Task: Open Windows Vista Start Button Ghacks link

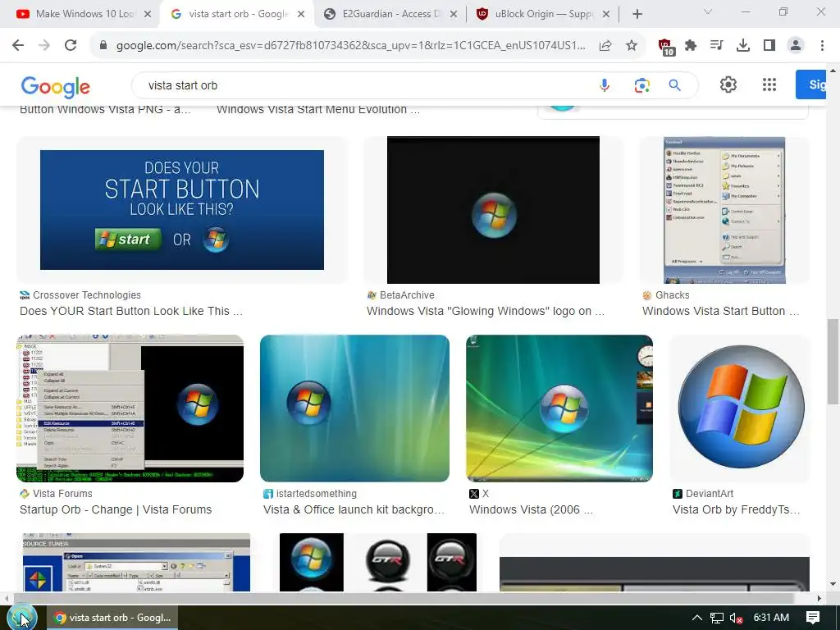Action: point(720,311)
